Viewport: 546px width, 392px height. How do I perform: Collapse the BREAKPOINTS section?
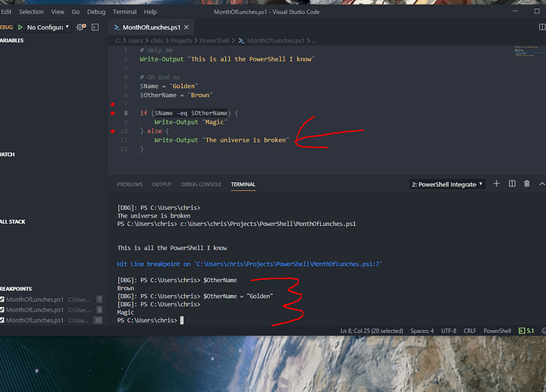tap(16, 289)
